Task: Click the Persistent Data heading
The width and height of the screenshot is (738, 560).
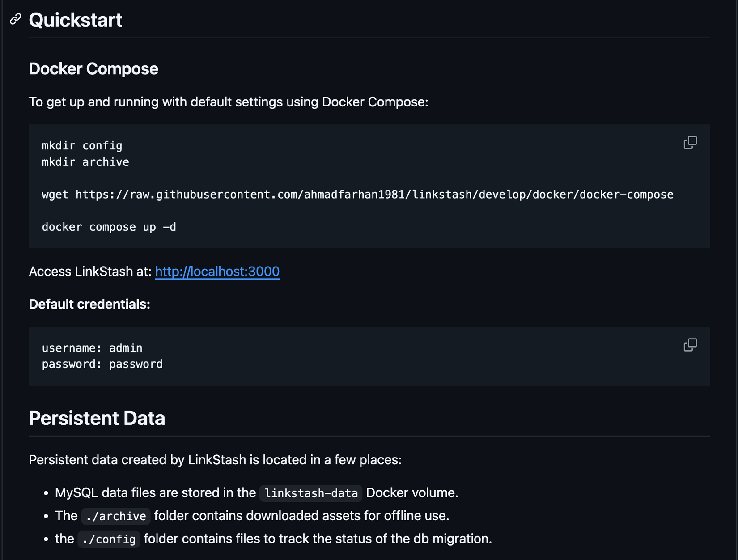Action: tap(97, 418)
